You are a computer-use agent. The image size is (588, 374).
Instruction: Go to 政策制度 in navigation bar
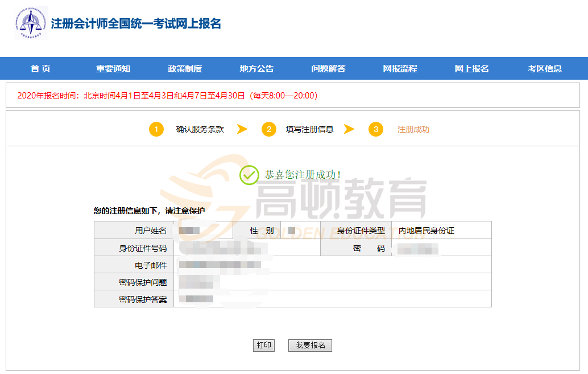click(185, 68)
